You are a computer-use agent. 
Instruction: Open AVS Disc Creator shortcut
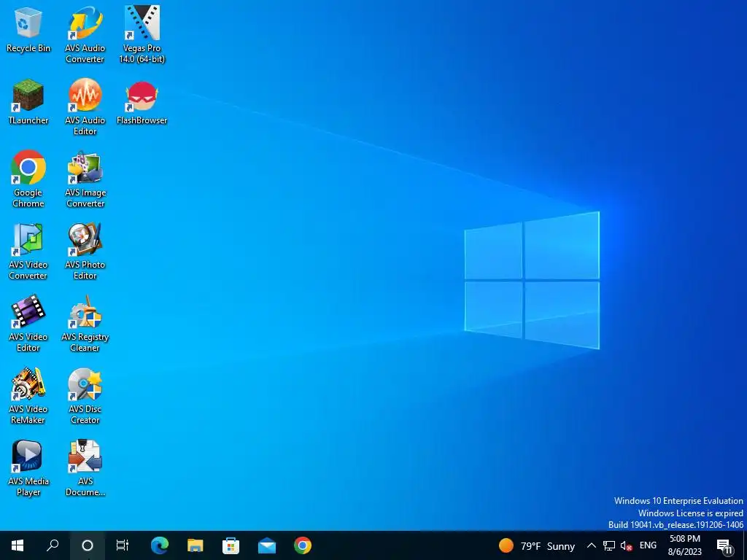coord(85,396)
